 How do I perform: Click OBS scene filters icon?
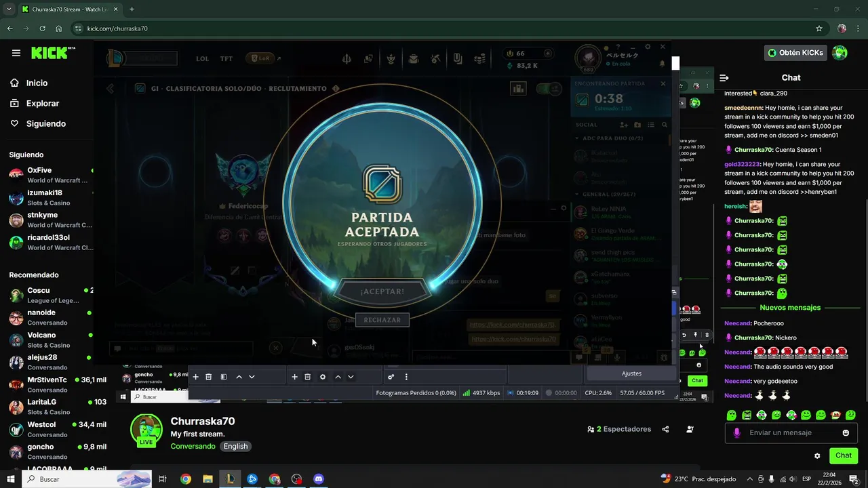click(224, 377)
